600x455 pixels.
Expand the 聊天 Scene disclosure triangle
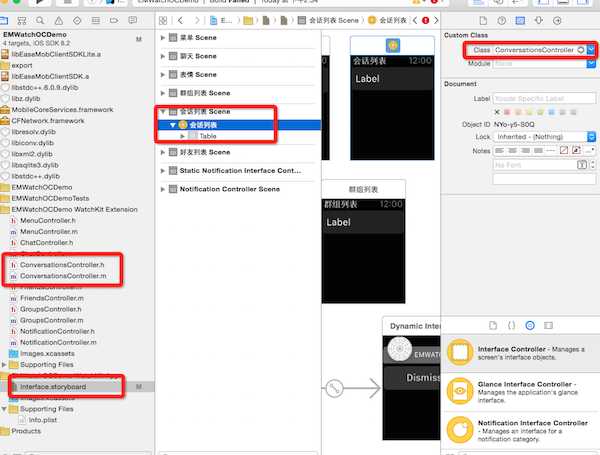[x=163, y=56]
